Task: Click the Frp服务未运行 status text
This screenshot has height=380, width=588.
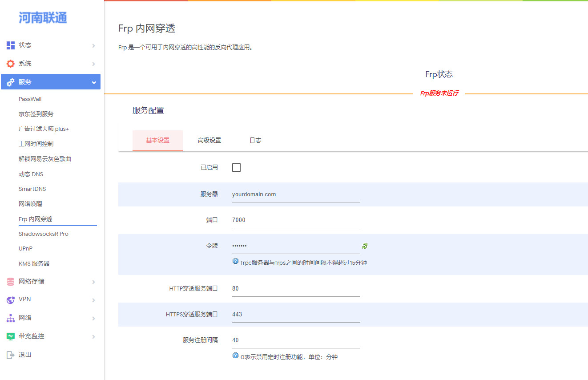Action: (439, 93)
